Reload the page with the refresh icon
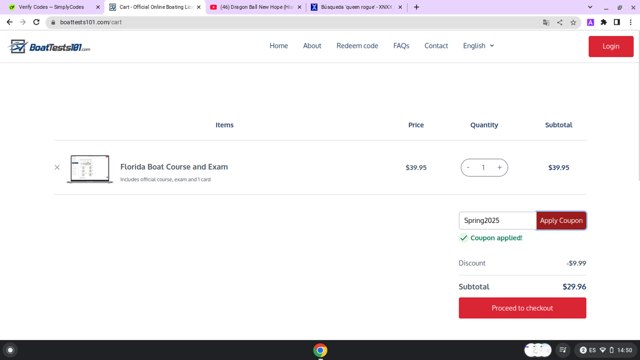Screen dimensions: 640x360 click(36, 22)
